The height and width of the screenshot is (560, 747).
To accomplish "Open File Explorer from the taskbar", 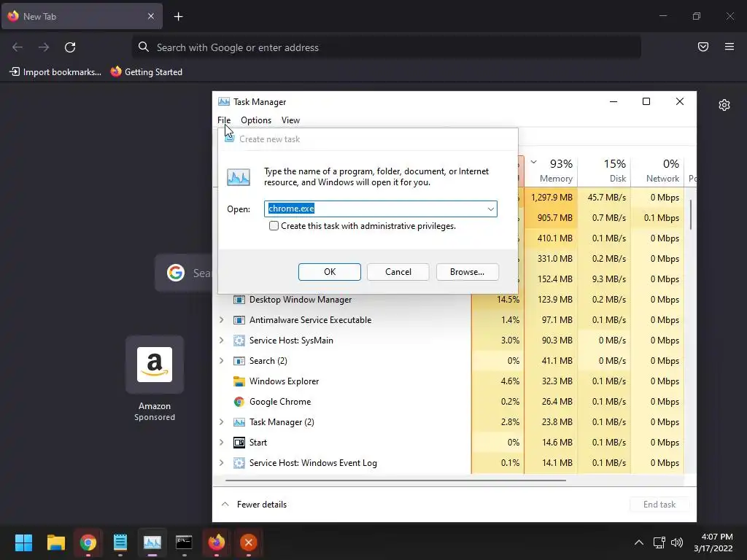I will coord(55,542).
